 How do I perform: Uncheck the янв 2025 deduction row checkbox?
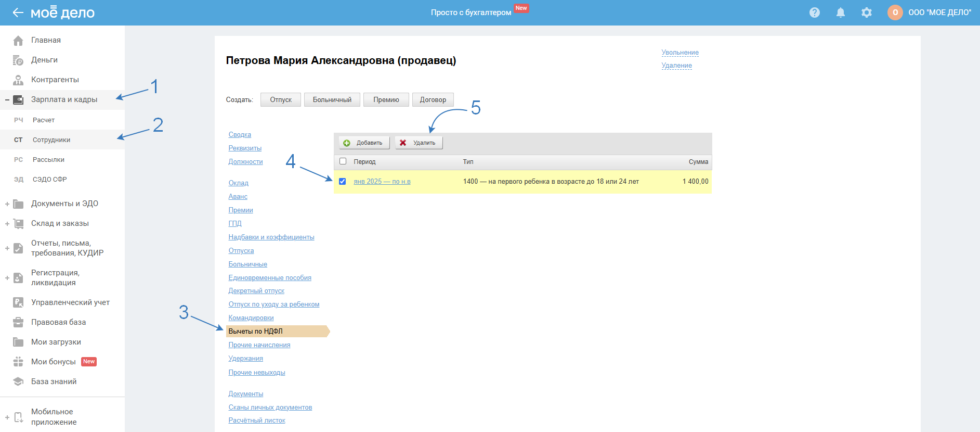(343, 182)
